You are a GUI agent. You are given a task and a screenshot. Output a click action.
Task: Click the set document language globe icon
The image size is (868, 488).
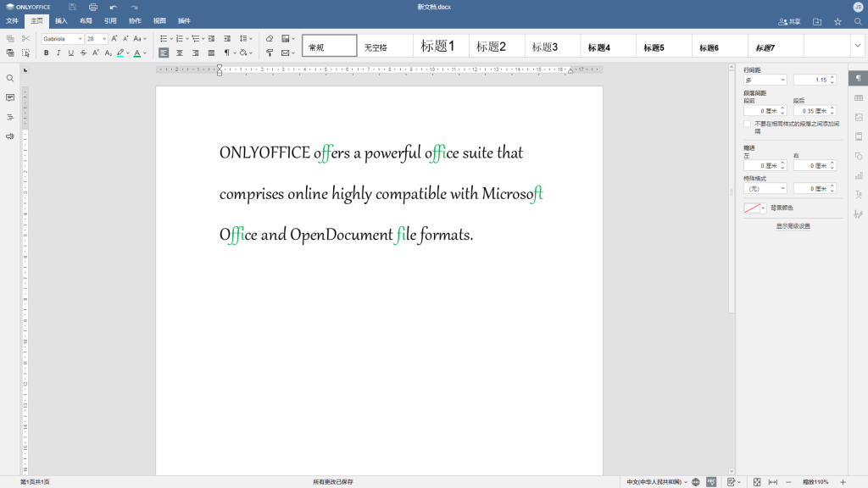(696, 482)
